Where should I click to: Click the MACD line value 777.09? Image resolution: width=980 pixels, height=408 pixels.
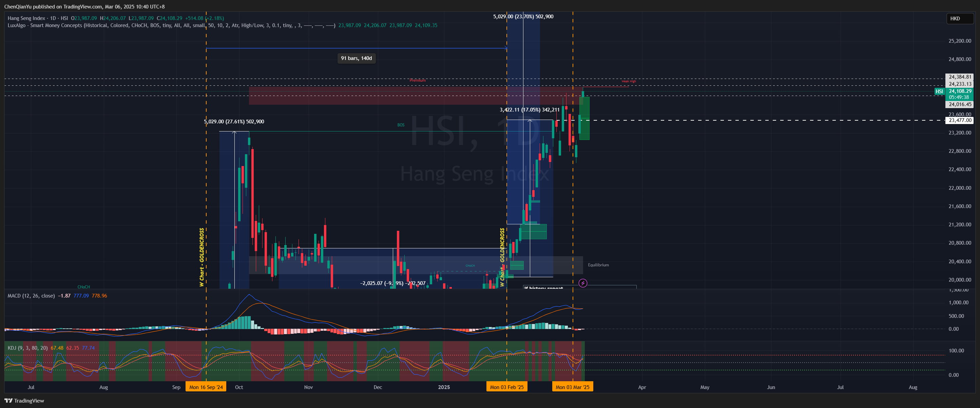pyautogui.click(x=81, y=295)
